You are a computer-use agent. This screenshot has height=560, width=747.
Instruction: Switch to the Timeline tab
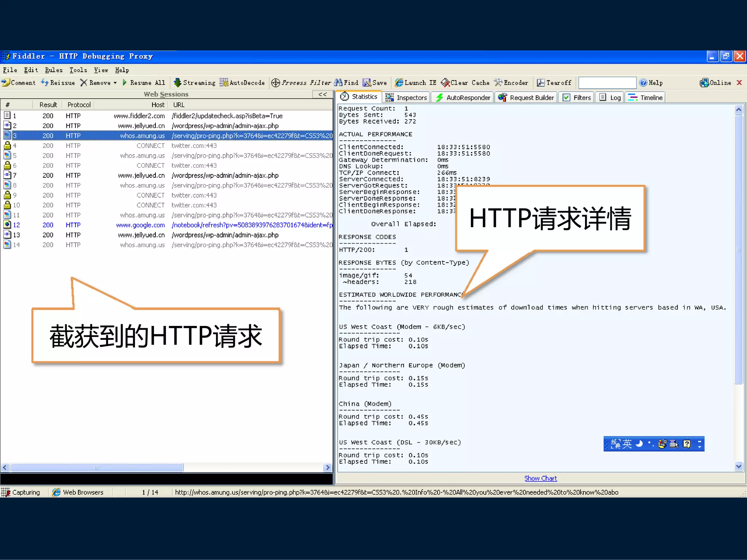(x=646, y=97)
